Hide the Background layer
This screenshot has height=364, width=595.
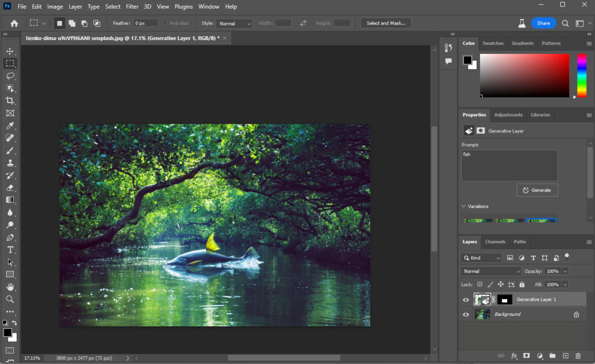tap(465, 314)
